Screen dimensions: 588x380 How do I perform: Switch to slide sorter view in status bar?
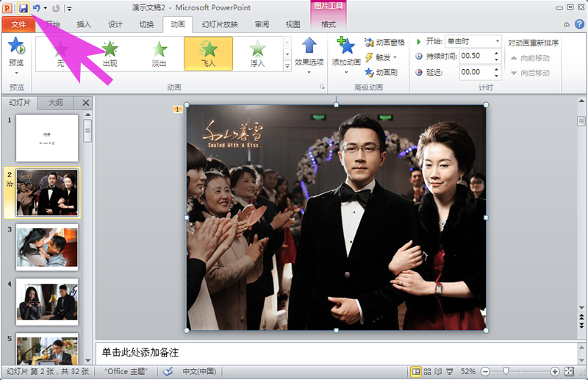pyautogui.click(x=429, y=372)
